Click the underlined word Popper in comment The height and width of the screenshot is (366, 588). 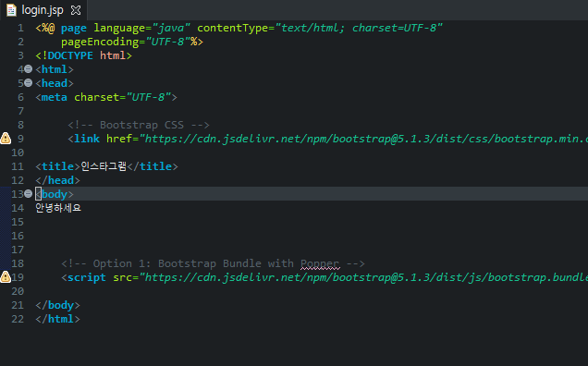point(320,263)
